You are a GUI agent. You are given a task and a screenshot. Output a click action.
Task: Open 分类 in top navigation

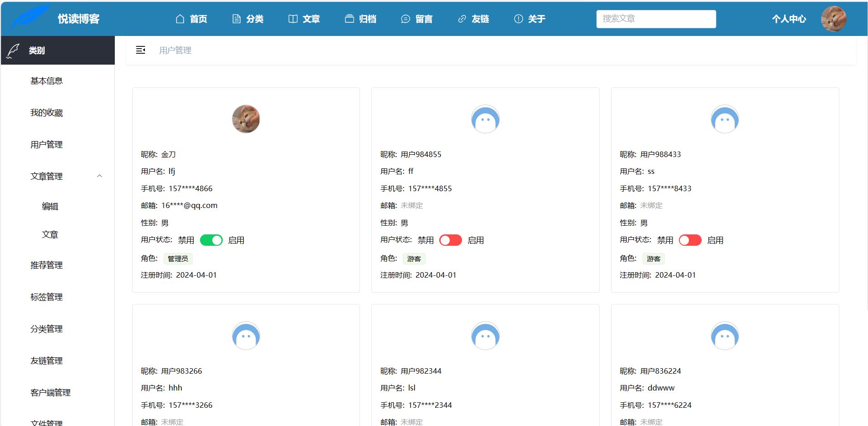tap(255, 19)
